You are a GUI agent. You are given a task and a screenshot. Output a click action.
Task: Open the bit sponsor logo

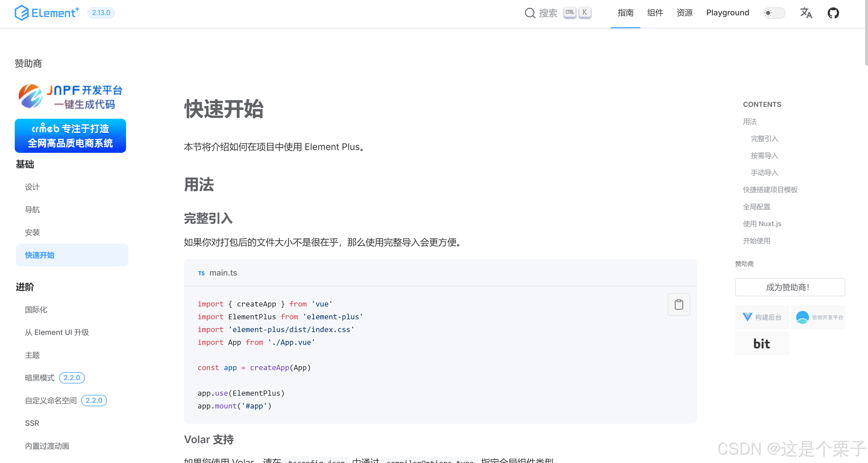pyautogui.click(x=762, y=344)
